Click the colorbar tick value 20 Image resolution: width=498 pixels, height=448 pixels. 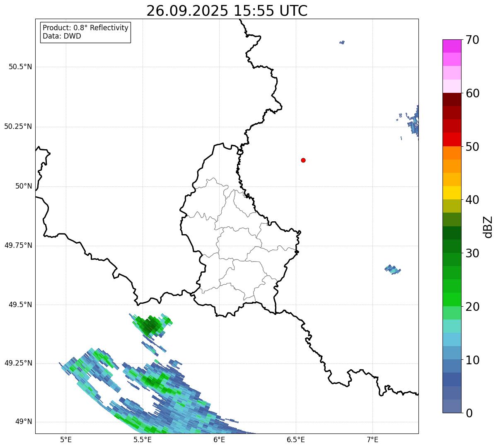[x=472, y=307]
